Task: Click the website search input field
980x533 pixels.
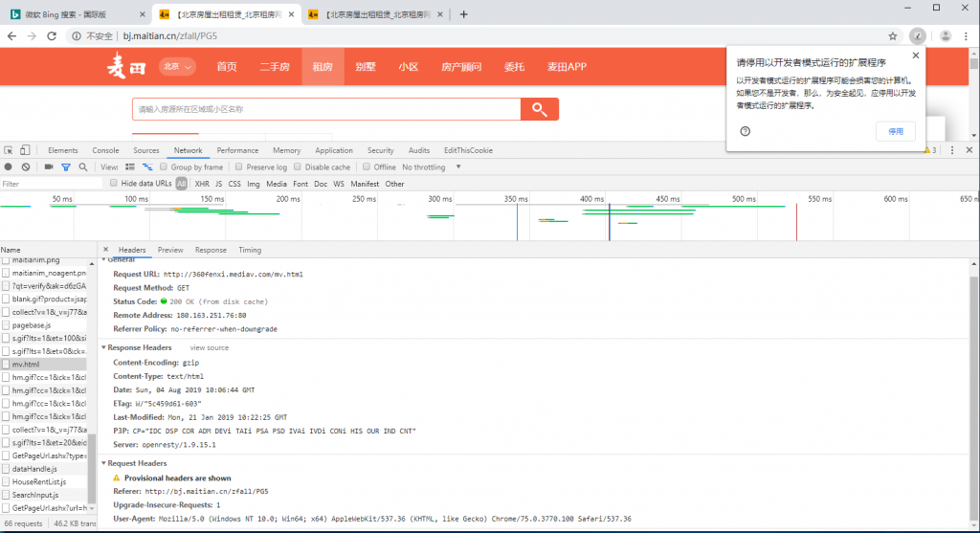Action: [x=325, y=109]
